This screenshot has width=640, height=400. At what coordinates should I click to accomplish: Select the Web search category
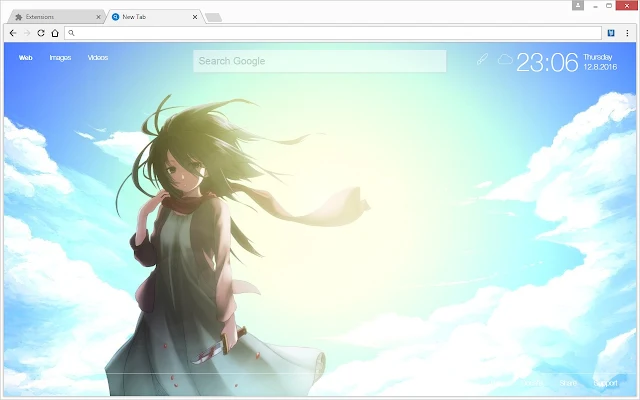pyautogui.click(x=25, y=58)
